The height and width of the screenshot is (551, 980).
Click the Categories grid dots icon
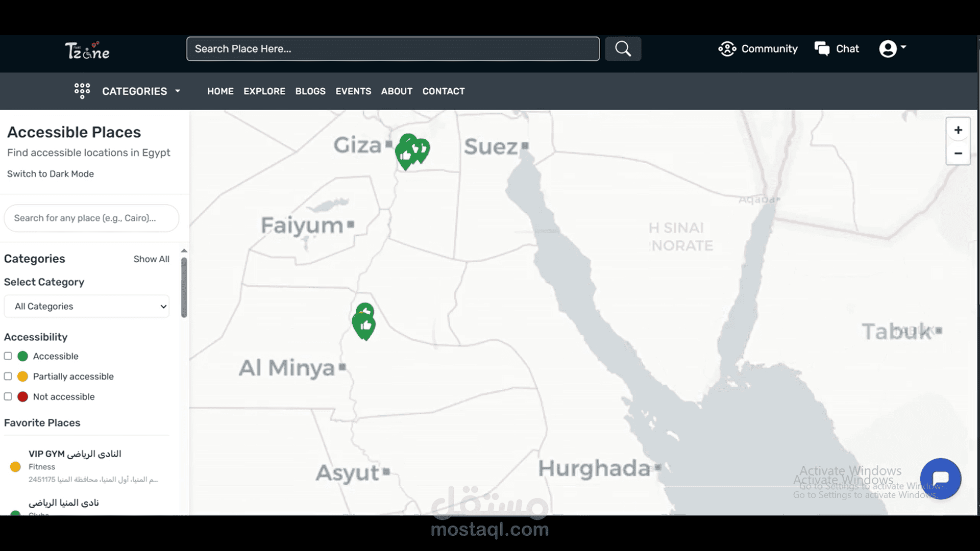pyautogui.click(x=82, y=91)
